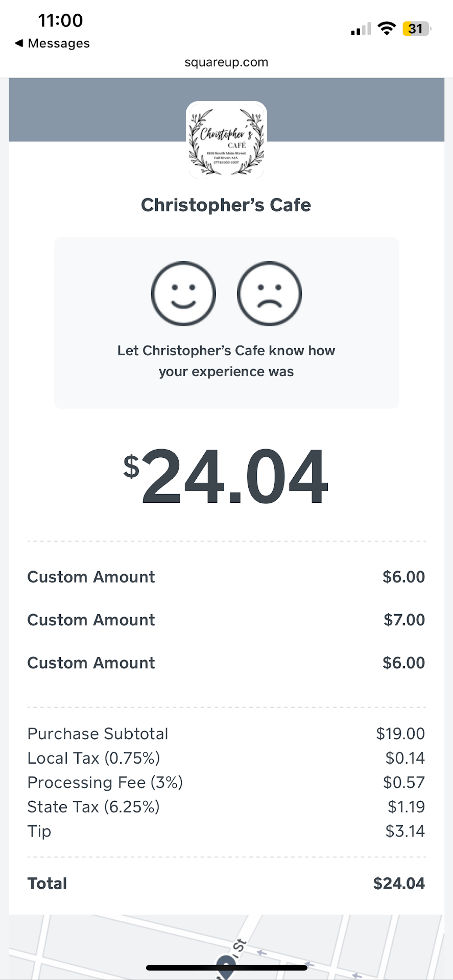This screenshot has width=453, height=980.
Task: Tap the Purchase Subtotal label
Action: click(98, 733)
